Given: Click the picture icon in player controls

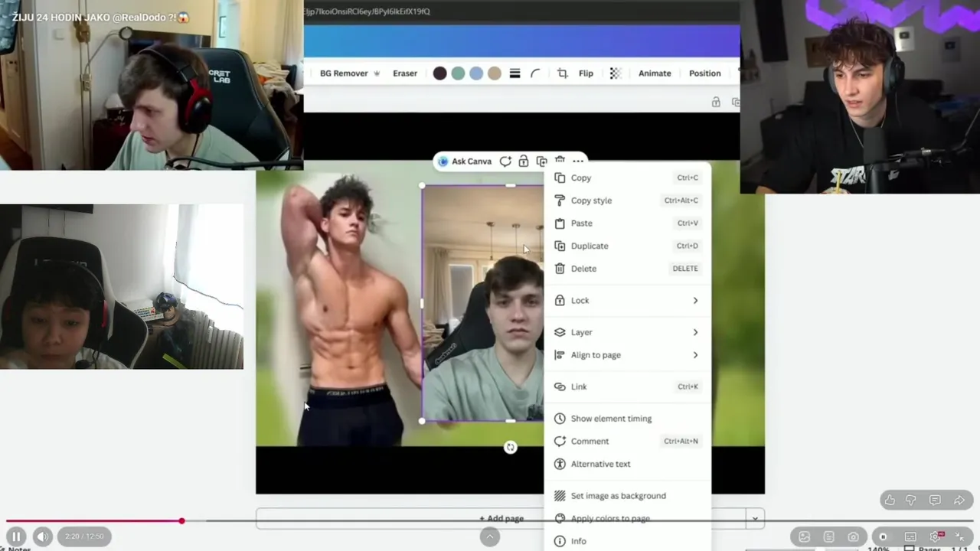Looking at the screenshot, I should coord(804,536).
